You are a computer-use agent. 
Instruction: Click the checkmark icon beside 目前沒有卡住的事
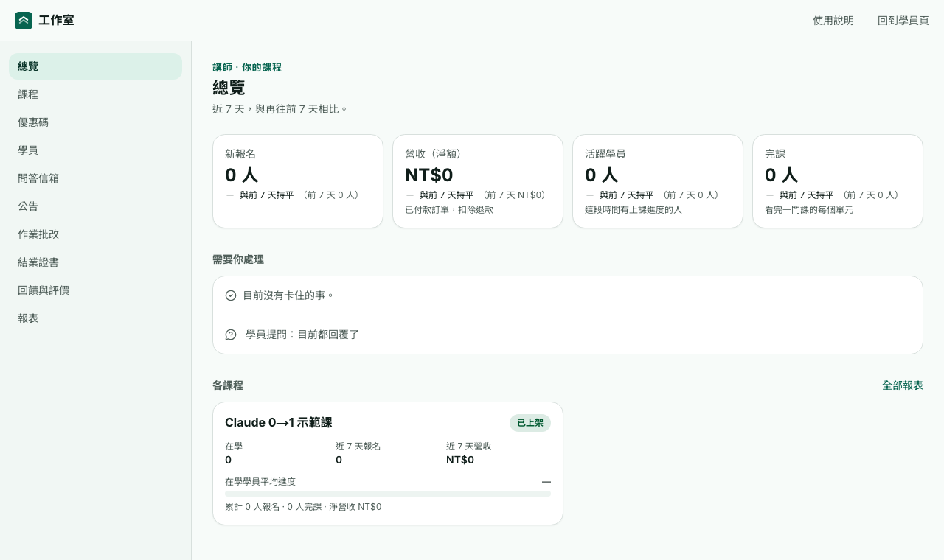point(231,295)
